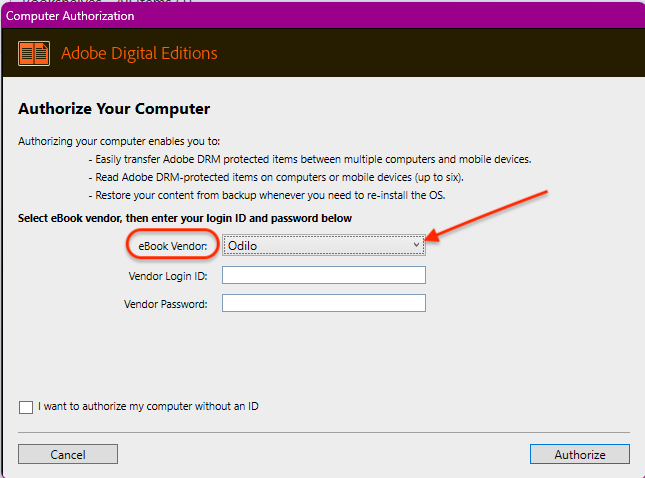Click the 'eBook Vendor:' label
This screenshot has height=478, width=645.
point(173,246)
